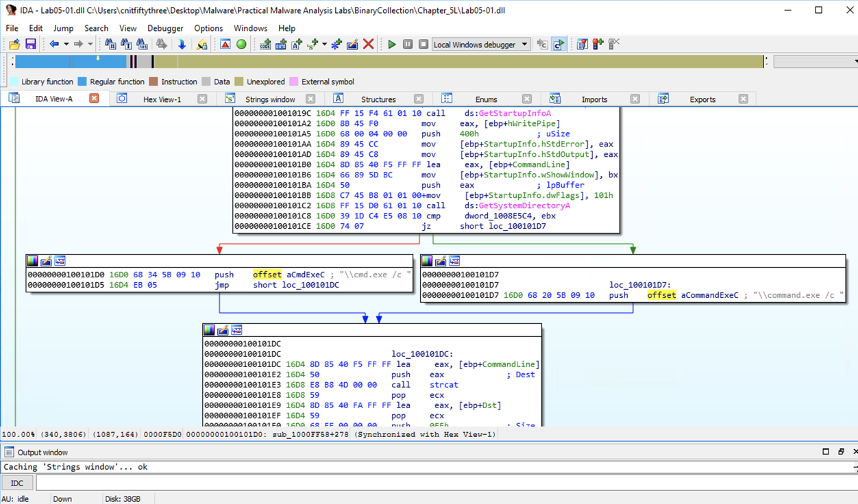Click the Open file folder icon
Viewport: 858px width, 504px height.
[x=14, y=45]
